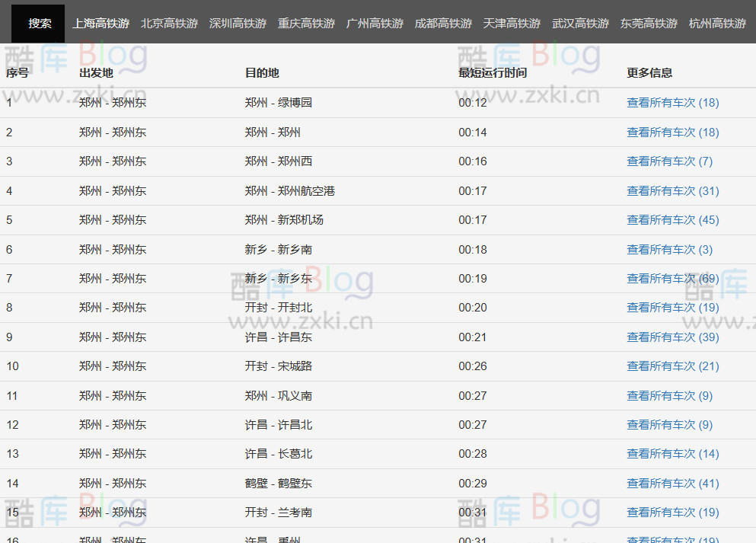Image resolution: width=756 pixels, height=543 pixels.
Task: View all 21 trains to 宋城路
Action: pyautogui.click(x=672, y=366)
